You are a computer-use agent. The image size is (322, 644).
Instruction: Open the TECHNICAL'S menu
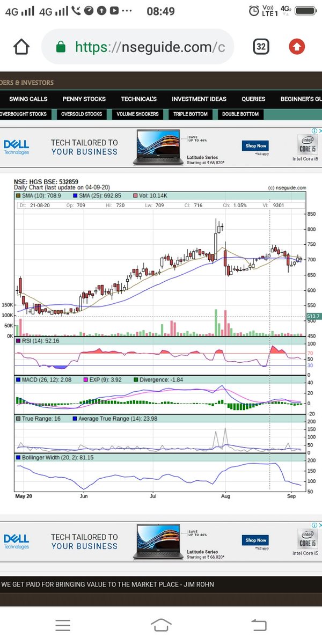pos(139,99)
